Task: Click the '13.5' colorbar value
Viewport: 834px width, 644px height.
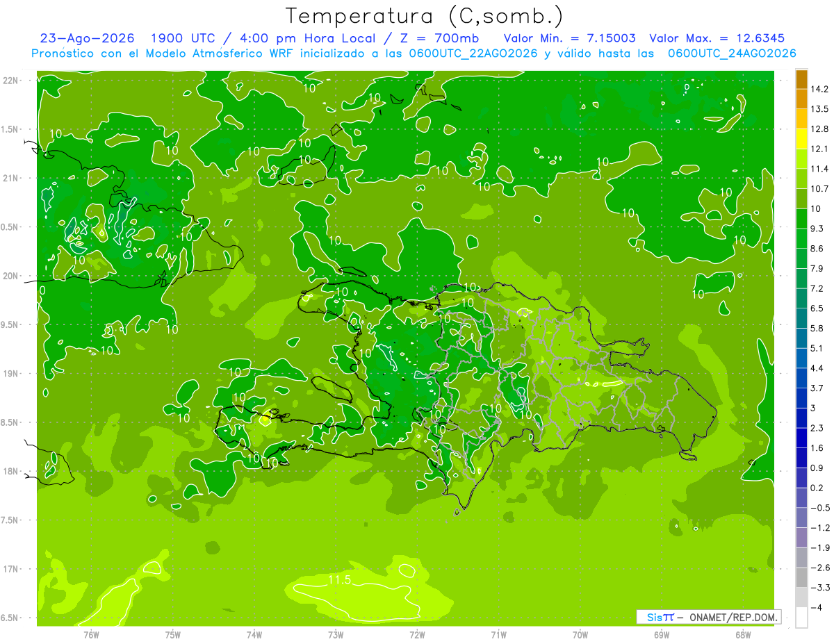Action: tap(820, 109)
